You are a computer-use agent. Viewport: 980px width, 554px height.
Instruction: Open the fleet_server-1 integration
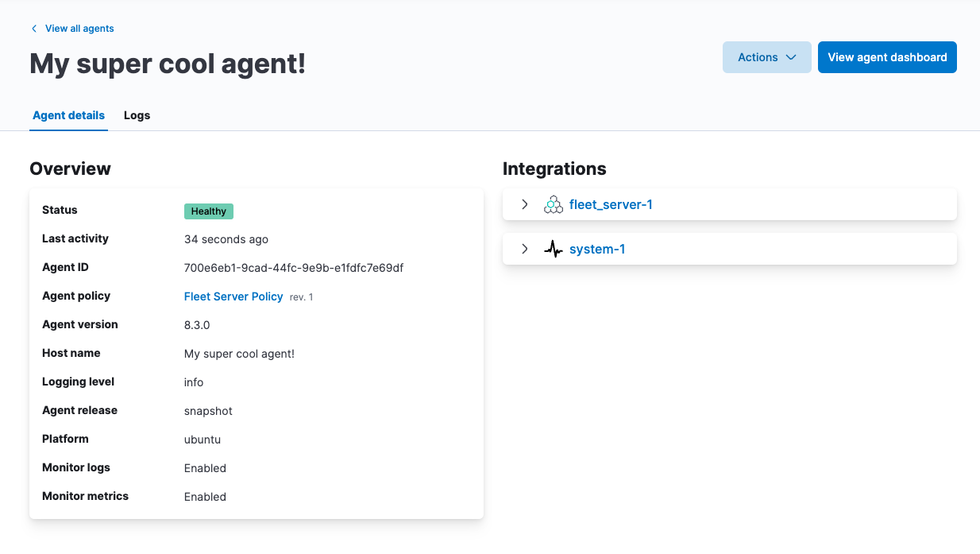[x=612, y=204]
